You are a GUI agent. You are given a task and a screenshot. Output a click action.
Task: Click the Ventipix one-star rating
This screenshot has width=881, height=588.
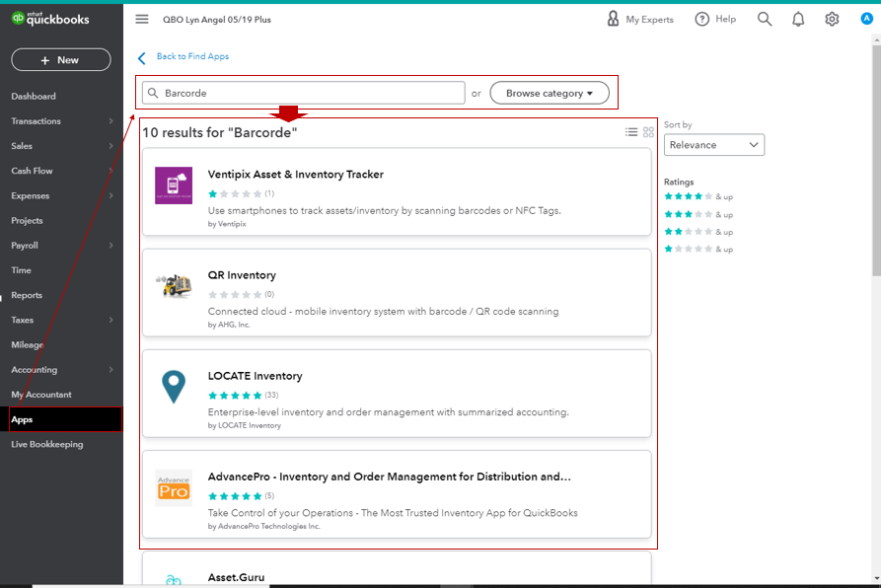pyautogui.click(x=235, y=193)
